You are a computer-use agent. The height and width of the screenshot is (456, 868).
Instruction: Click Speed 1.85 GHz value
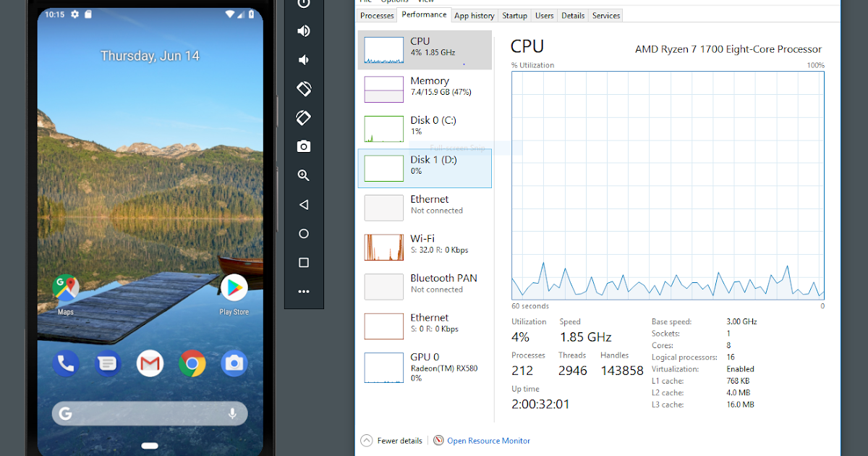coord(586,337)
